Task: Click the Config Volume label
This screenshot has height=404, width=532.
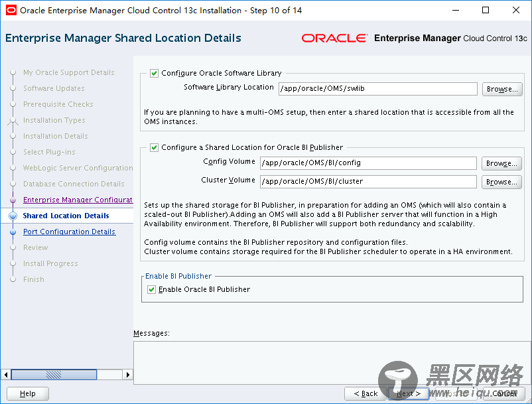Action: (229, 161)
